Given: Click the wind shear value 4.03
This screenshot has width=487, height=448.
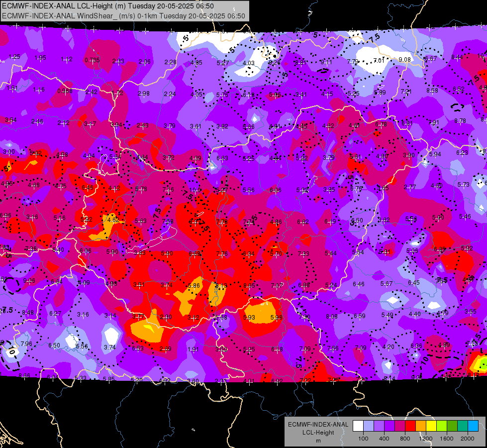Looking at the screenshot, I should (x=248, y=63).
